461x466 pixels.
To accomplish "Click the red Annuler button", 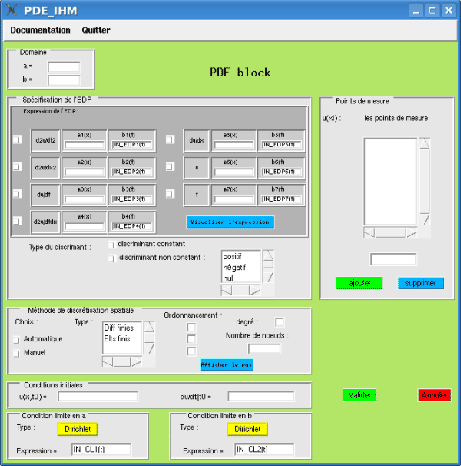I will 434,395.
